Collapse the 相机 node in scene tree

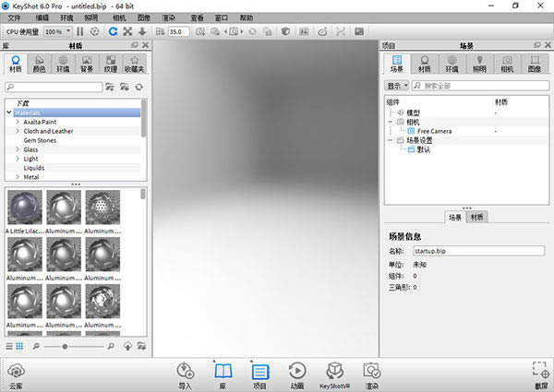coord(390,122)
